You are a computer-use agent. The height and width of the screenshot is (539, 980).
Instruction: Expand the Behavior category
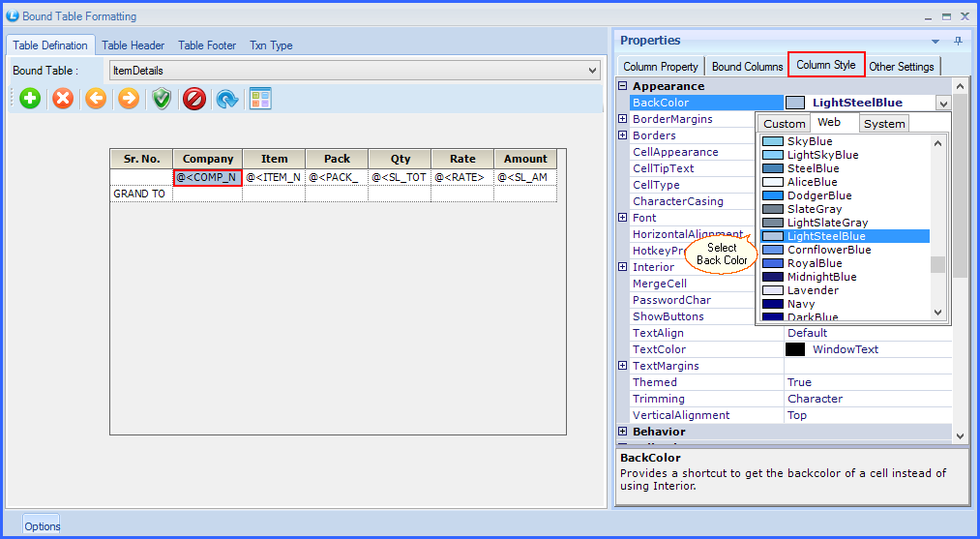(x=623, y=432)
